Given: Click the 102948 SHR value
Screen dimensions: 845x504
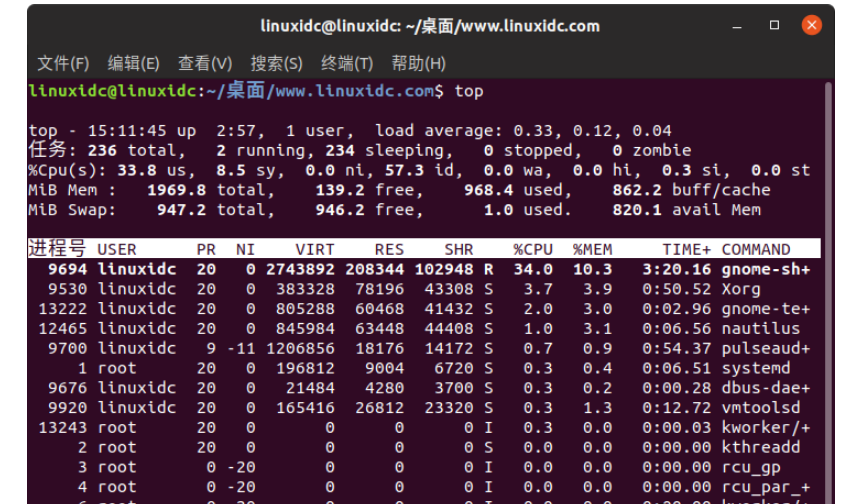Looking at the screenshot, I should pyautogui.click(x=444, y=270).
